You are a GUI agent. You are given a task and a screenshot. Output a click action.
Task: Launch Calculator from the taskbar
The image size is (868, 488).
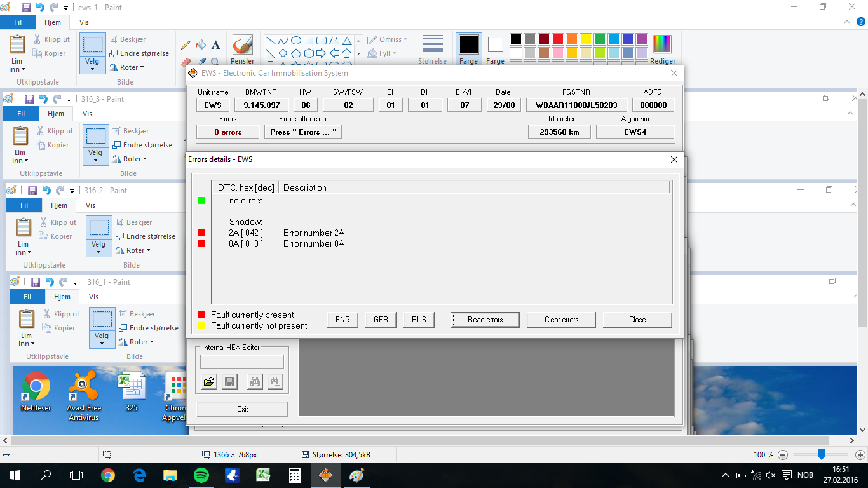point(294,475)
